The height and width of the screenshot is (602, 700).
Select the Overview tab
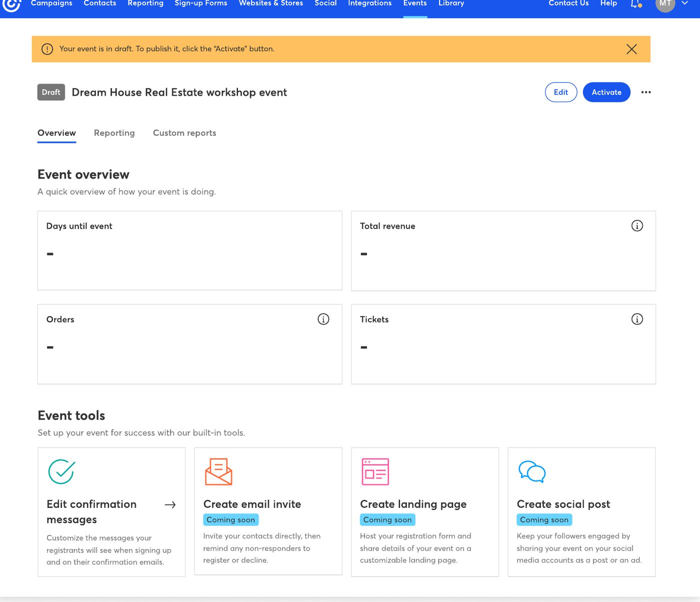click(56, 133)
